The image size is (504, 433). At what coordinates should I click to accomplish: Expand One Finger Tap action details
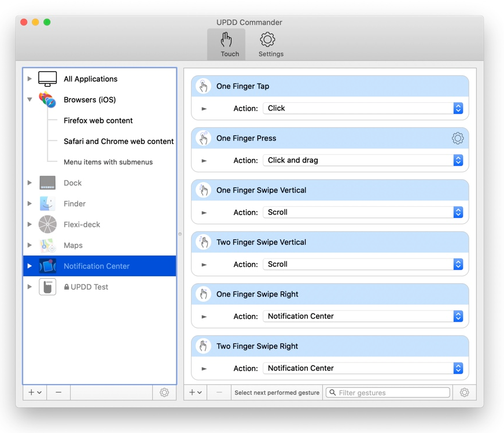click(x=204, y=109)
